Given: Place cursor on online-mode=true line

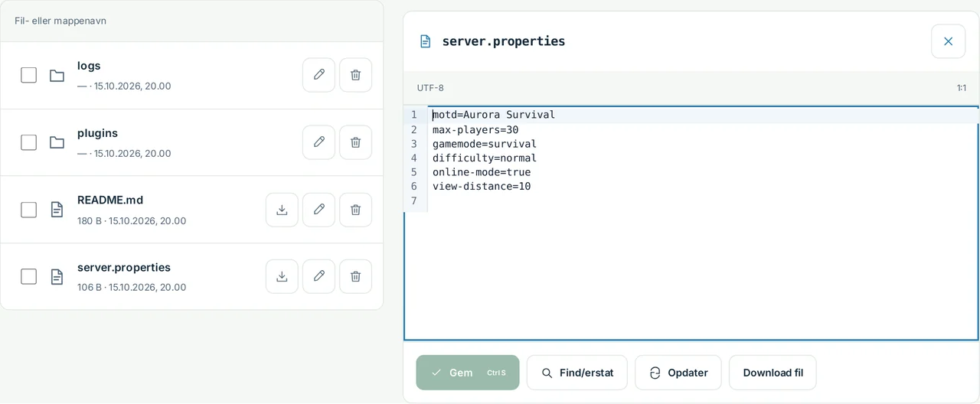Looking at the screenshot, I should pyautogui.click(x=482, y=172).
